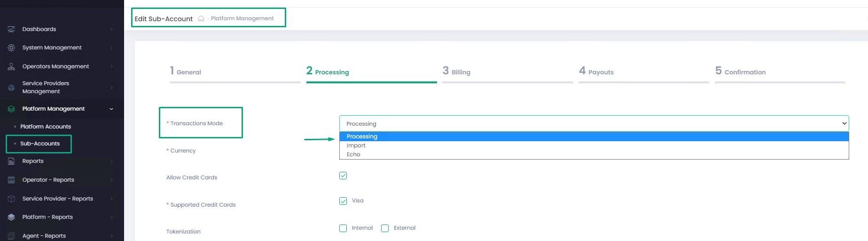Click the home icon in breadcrumb
The width and height of the screenshot is (868, 241).
click(201, 18)
